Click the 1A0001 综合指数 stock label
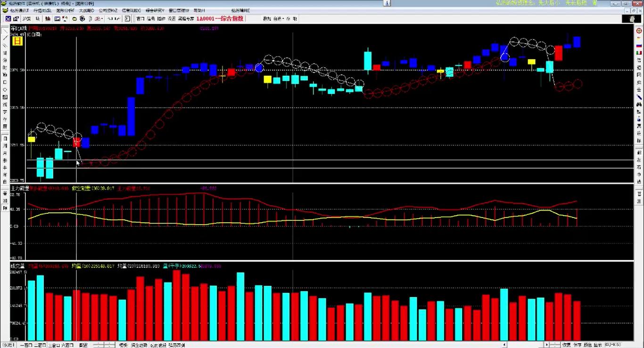This screenshot has width=644, height=348. [x=220, y=19]
